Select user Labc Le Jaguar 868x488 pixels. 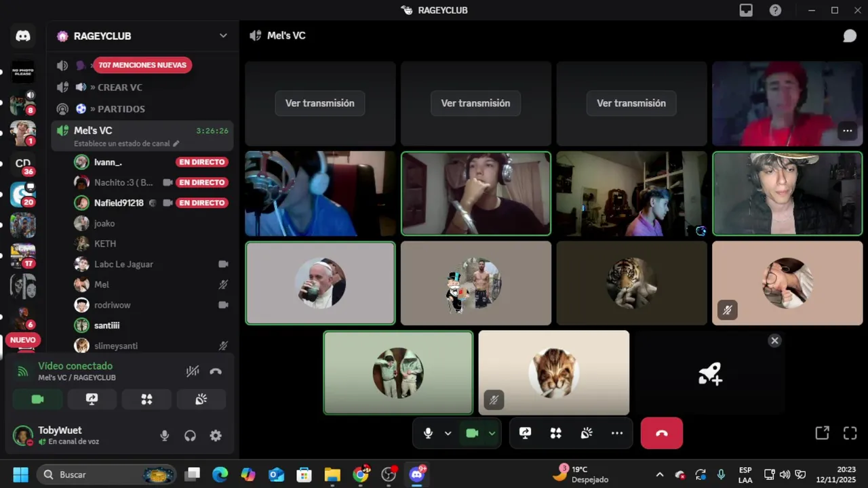(x=151, y=264)
